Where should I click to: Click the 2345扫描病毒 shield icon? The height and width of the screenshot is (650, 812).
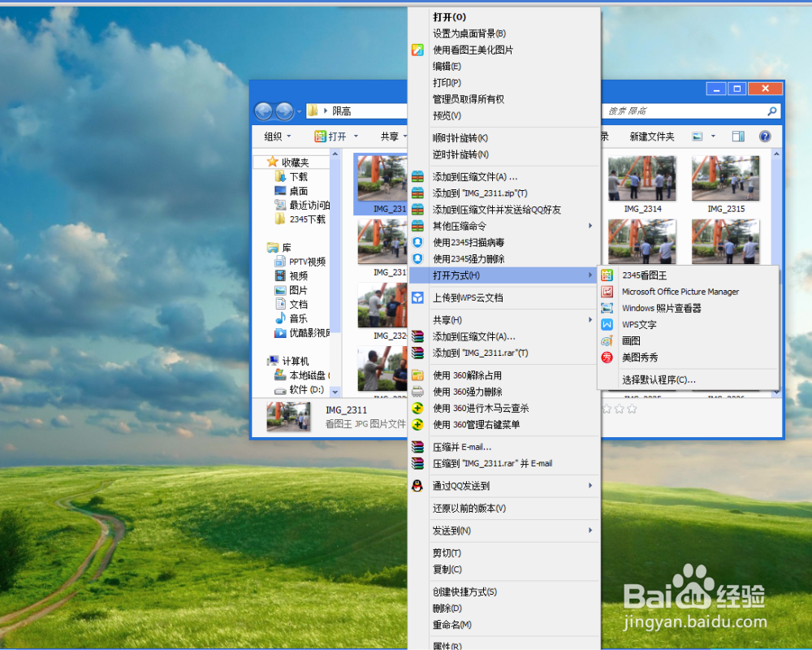pyautogui.click(x=417, y=242)
